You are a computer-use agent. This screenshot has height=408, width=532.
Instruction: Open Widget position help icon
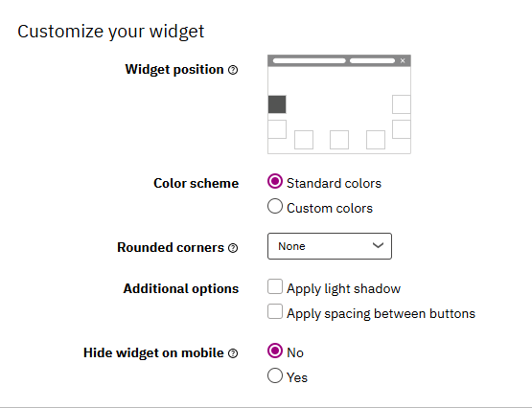[233, 70]
